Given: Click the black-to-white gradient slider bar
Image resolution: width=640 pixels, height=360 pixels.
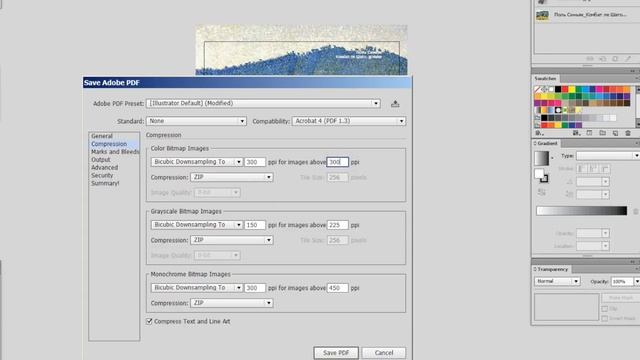Looking at the screenshot, I should pos(582,211).
